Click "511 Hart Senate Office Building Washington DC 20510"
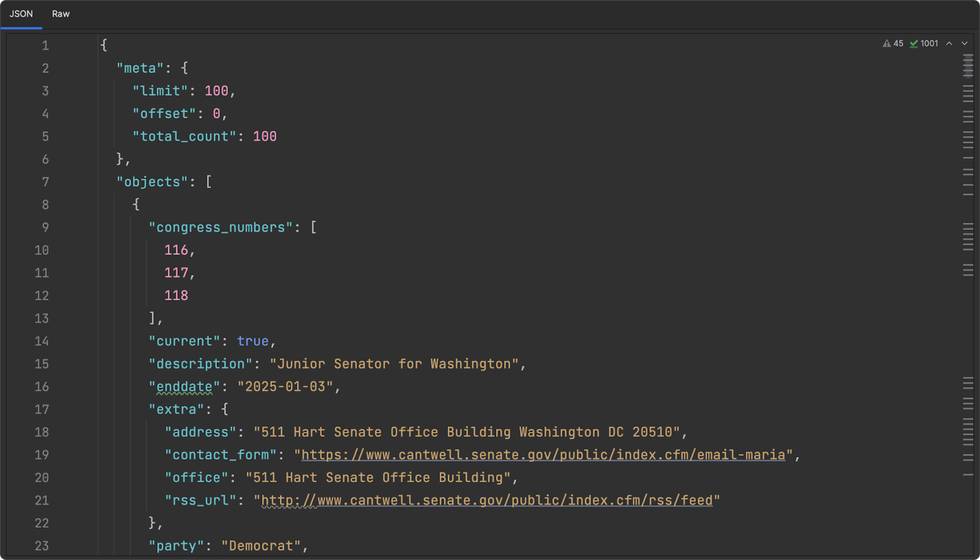Image resolution: width=980 pixels, height=560 pixels. [x=467, y=432]
